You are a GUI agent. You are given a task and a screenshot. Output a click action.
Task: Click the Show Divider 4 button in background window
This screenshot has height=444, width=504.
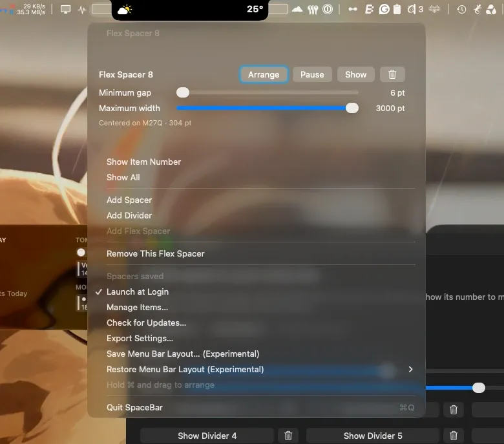[207, 436]
